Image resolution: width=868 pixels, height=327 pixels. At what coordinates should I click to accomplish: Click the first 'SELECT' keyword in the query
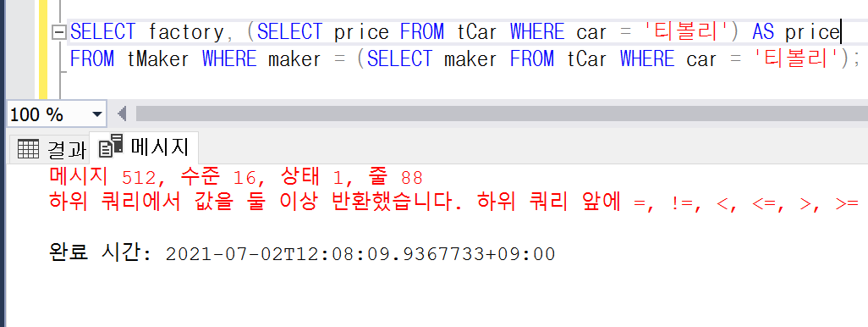[103, 32]
